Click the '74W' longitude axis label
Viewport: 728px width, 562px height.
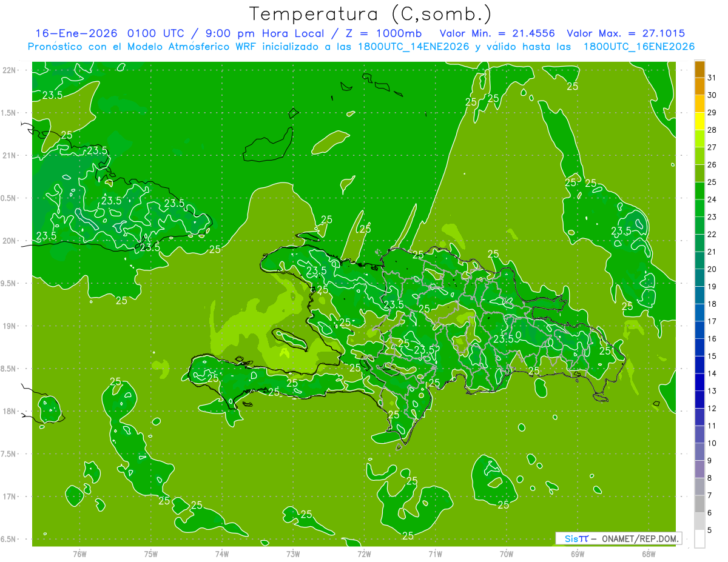(222, 554)
